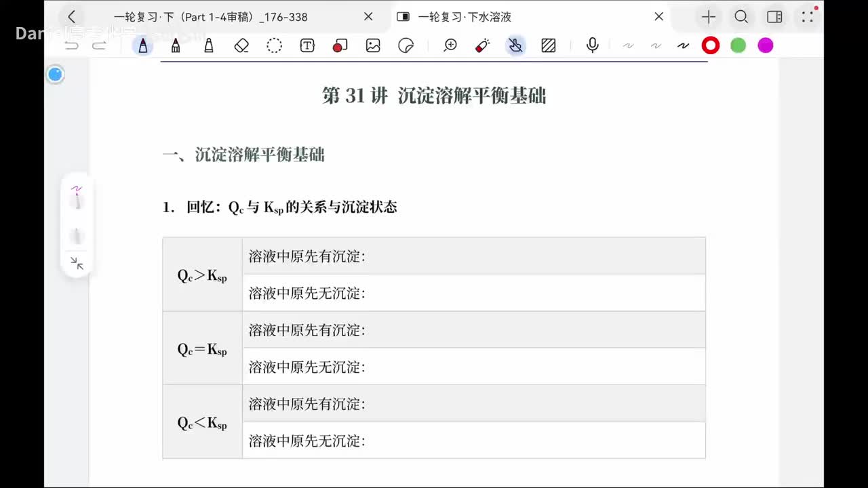Select the fountain pen tool

pos(142,45)
